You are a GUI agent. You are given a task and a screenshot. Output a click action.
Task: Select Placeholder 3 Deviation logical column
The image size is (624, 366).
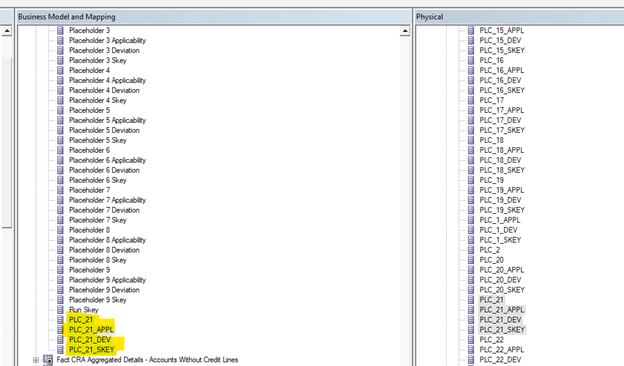point(104,50)
